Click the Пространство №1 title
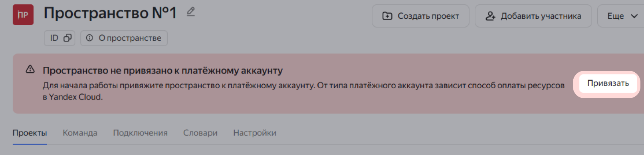644x155 pixels. click(x=110, y=13)
